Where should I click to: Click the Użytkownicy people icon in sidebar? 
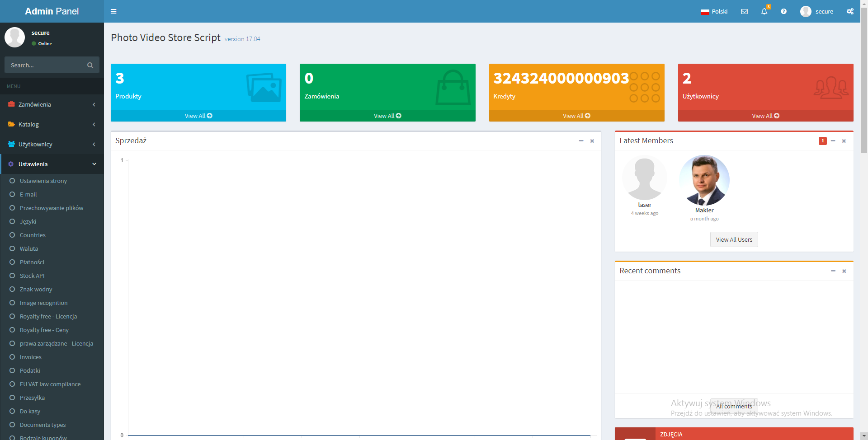[11, 144]
